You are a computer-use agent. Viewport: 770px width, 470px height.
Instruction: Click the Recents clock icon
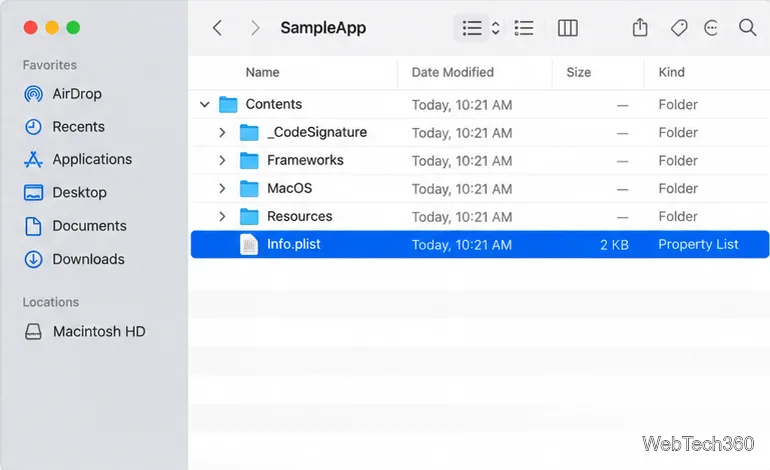[33, 127]
